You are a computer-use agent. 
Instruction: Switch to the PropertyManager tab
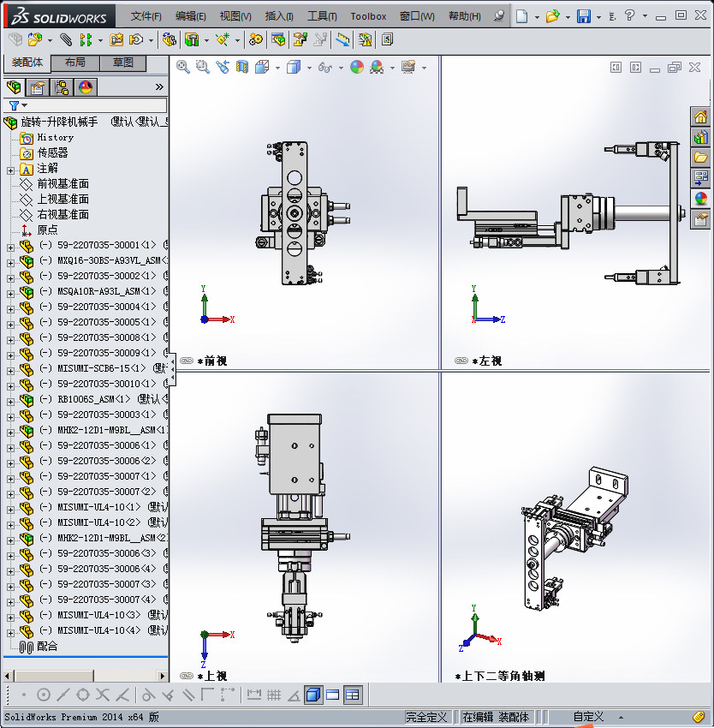pos(37,87)
